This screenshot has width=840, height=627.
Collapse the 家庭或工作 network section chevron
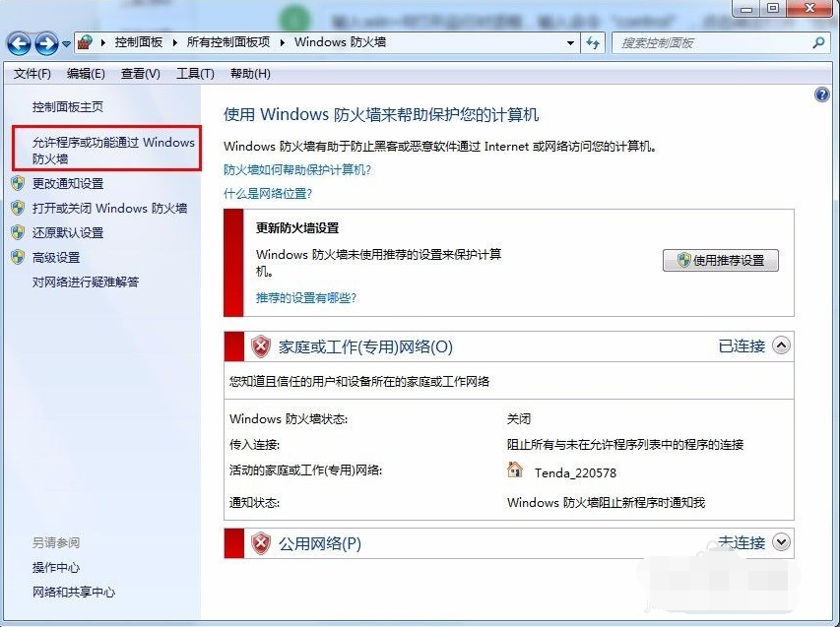(781, 345)
